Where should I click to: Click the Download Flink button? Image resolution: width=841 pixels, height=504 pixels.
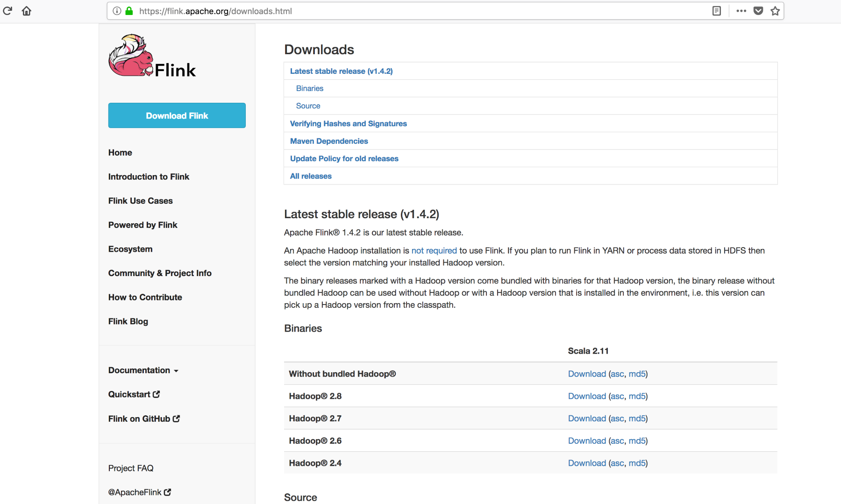[177, 115]
